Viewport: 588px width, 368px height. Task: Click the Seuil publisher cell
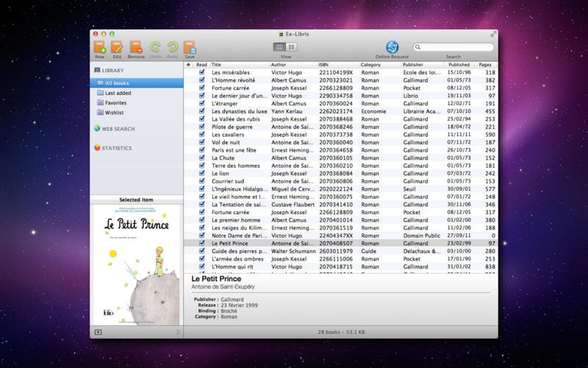coord(409,189)
